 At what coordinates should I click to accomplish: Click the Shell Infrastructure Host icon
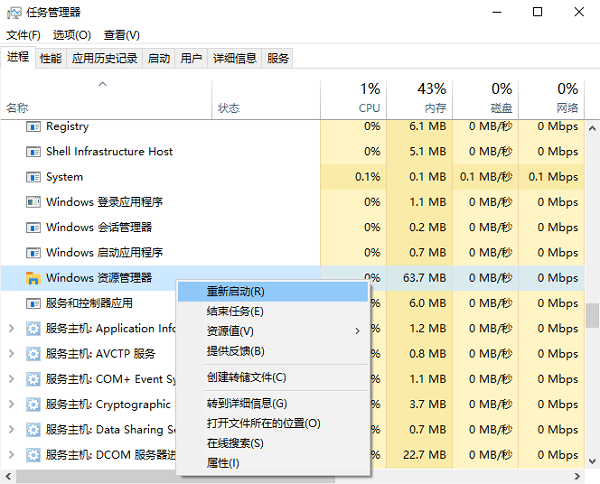pos(32,152)
